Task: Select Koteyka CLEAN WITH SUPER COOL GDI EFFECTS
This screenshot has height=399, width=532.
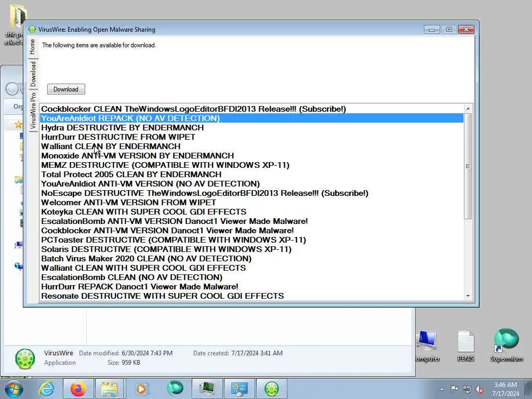Action: coord(251,212)
